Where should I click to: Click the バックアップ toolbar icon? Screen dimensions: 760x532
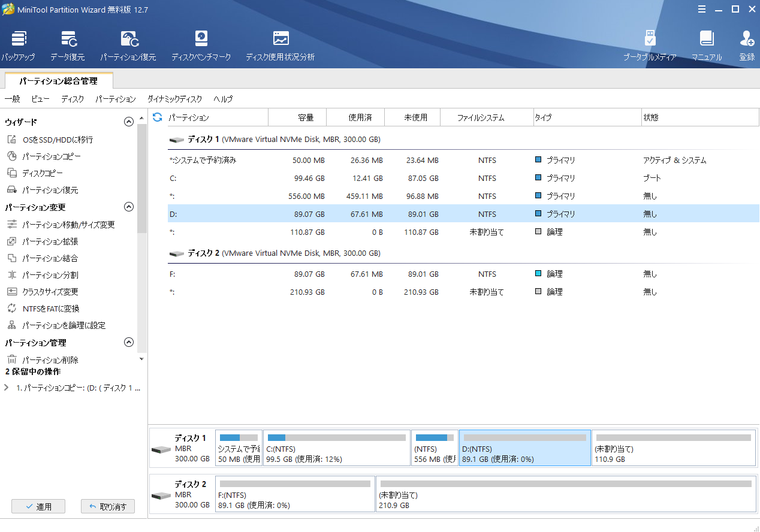click(x=18, y=45)
